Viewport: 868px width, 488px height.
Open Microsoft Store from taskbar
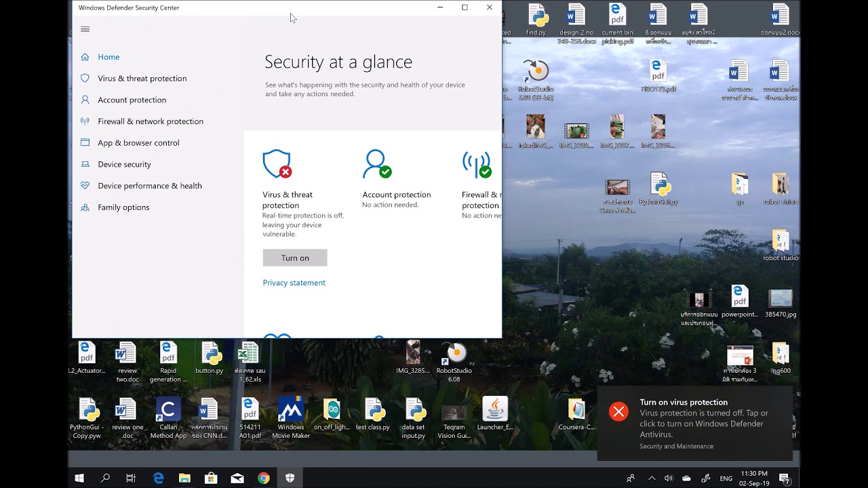211,478
